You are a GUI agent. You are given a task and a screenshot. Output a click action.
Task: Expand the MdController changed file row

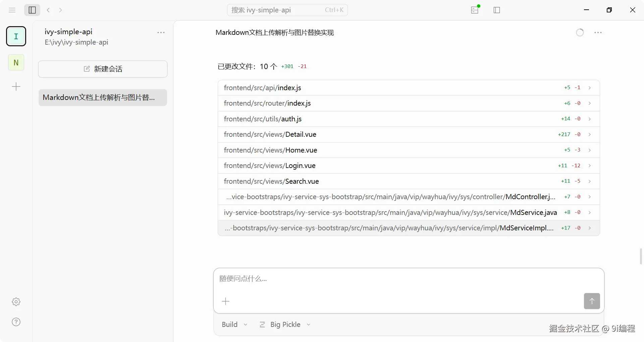tap(409, 197)
